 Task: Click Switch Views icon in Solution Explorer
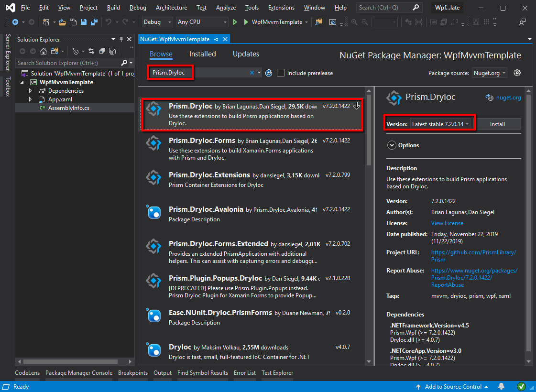pyautogui.click(x=55, y=51)
